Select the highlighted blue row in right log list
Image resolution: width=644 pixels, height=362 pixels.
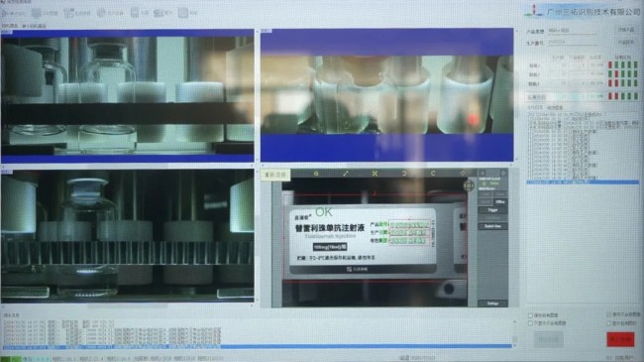point(583,181)
